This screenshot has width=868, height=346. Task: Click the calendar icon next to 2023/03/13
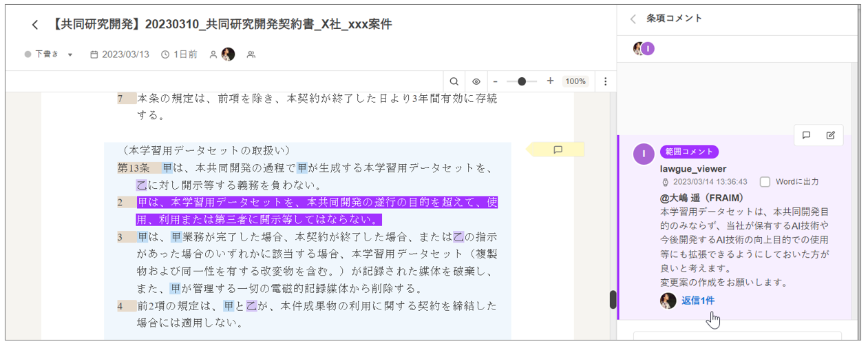pyautogui.click(x=94, y=54)
